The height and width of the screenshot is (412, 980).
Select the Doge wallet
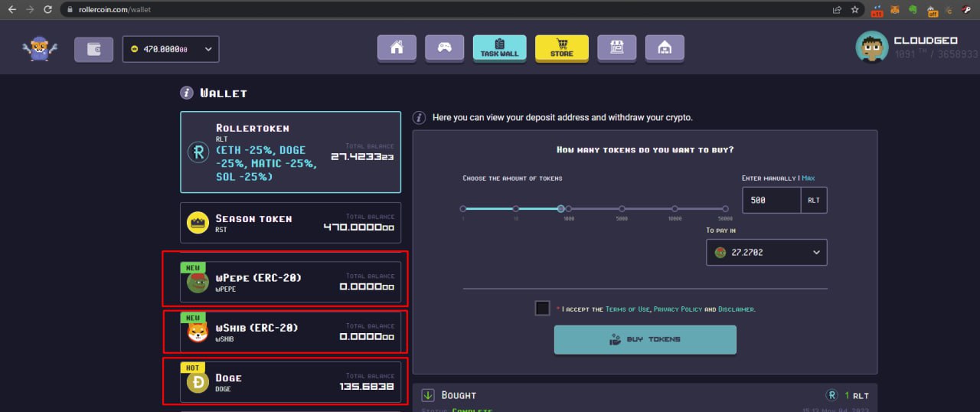click(x=290, y=382)
